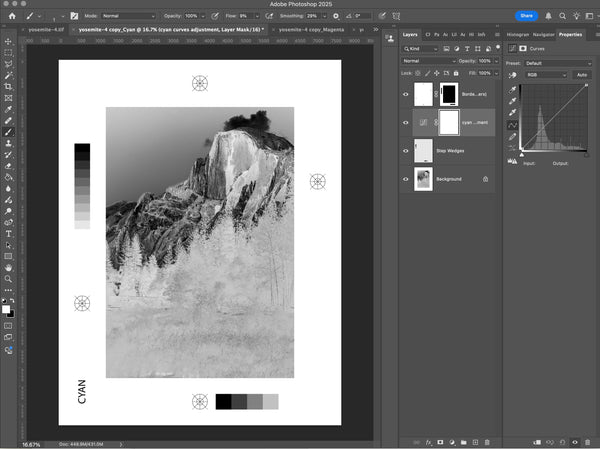Open layer filter Kind dropdown
This screenshot has height=449, width=600.
[421, 49]
